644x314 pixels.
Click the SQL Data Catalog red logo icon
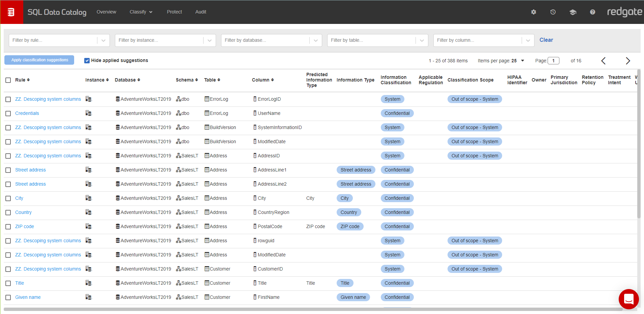11,12
